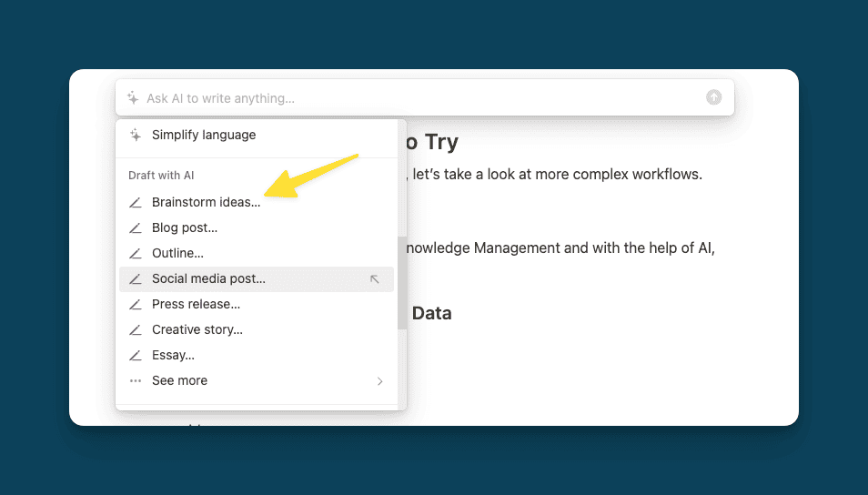Select Brainstorm ideas from the Draft with AI list
Screen dimensions: 868x495
(206, 202)
